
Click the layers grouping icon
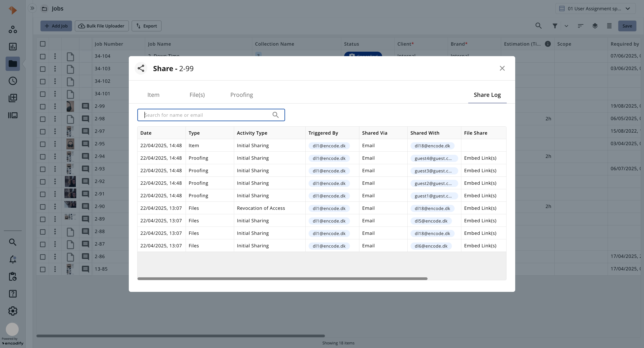(595, 26)
